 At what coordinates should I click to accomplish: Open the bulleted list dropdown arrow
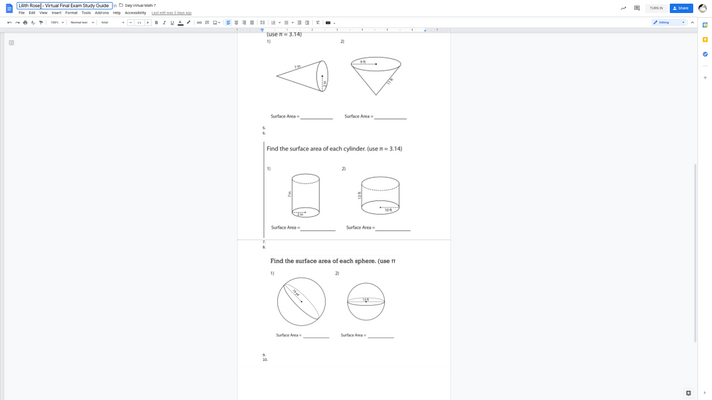(x=292, y=23)
